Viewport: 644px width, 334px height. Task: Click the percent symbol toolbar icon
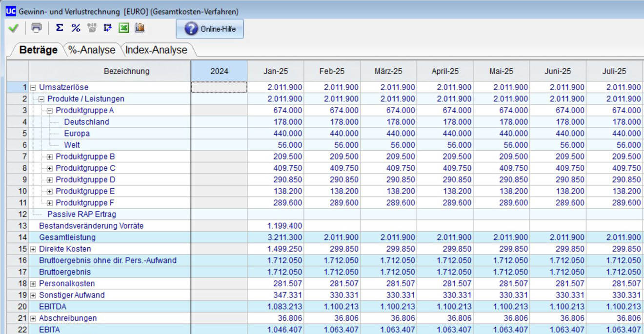click(x=76, y=28)
